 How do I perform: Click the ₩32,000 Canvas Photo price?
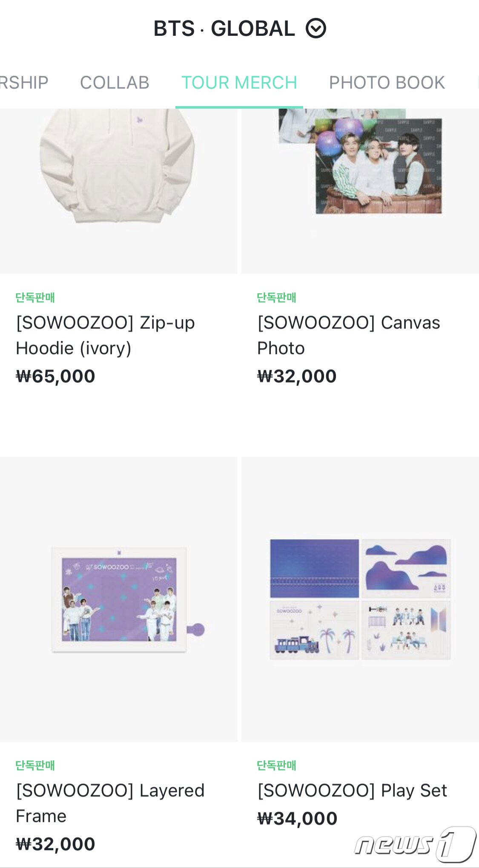click(x=297, y=376)
